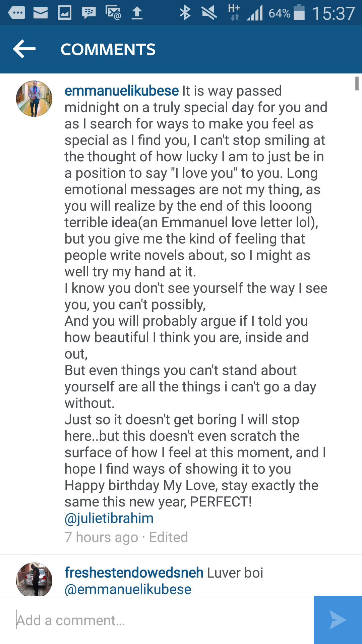Tap the mail envelope notification icon
Screen dimensions: 362x644
pyautogui.click(x=41, y=13)
